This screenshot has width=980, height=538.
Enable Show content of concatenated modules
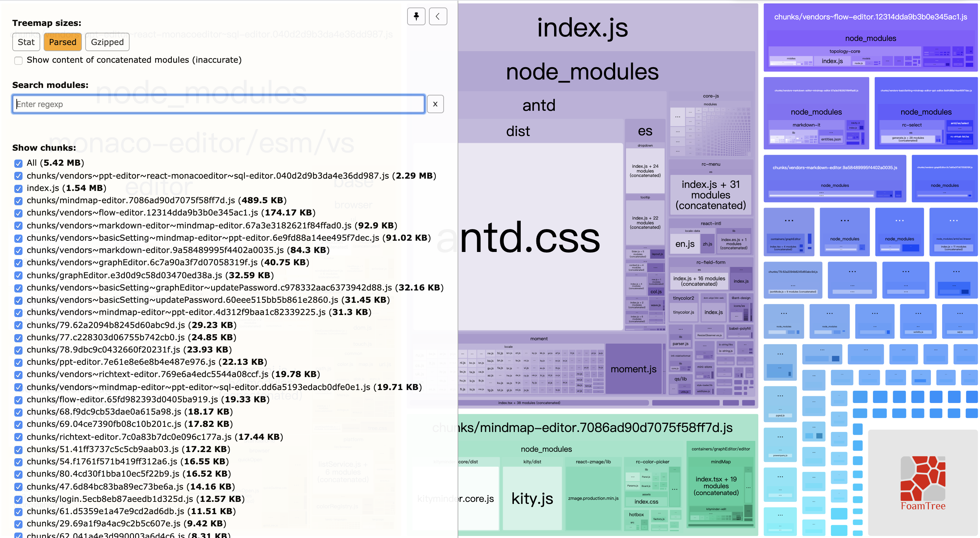coord(18,60)
